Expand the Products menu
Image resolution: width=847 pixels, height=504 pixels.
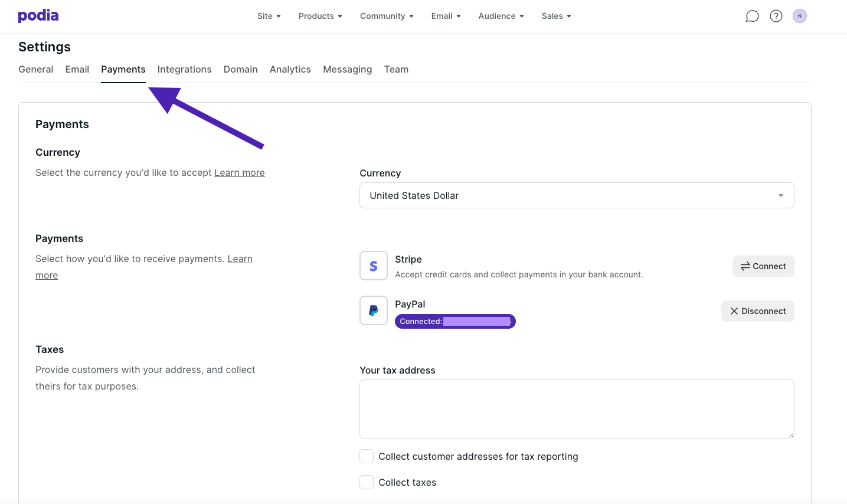coord(320,16)
